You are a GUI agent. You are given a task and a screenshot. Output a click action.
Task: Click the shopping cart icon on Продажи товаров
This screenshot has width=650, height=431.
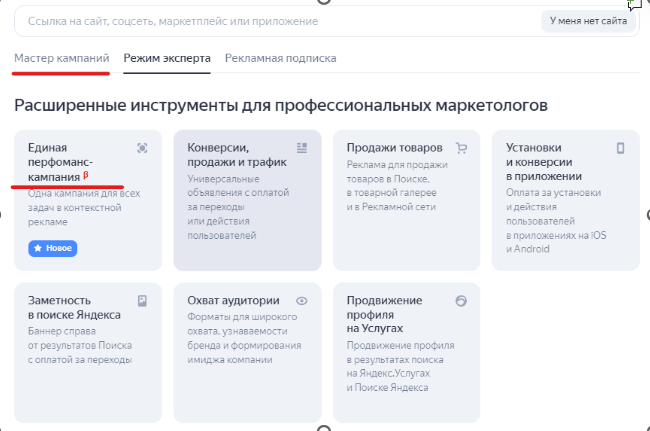[461, 148]
